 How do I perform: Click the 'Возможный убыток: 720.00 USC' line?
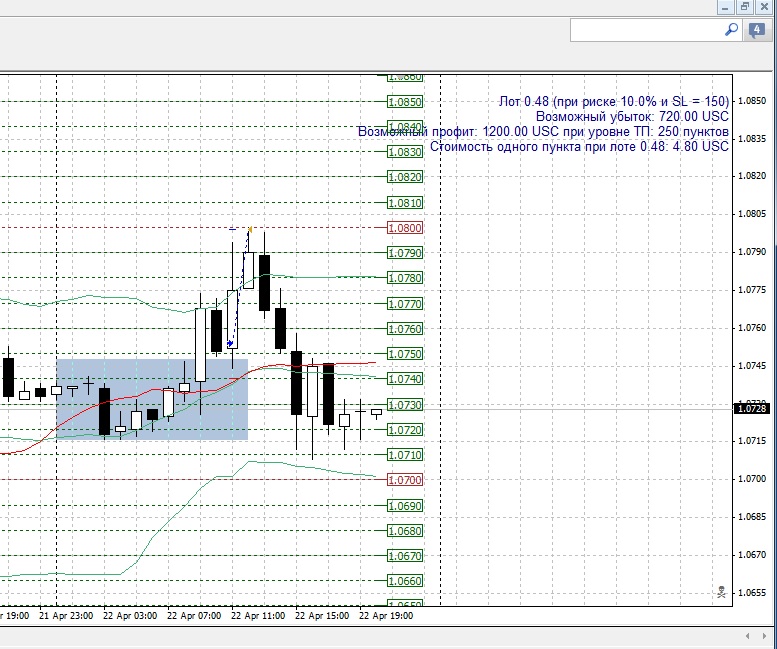(x=632, y=116)
